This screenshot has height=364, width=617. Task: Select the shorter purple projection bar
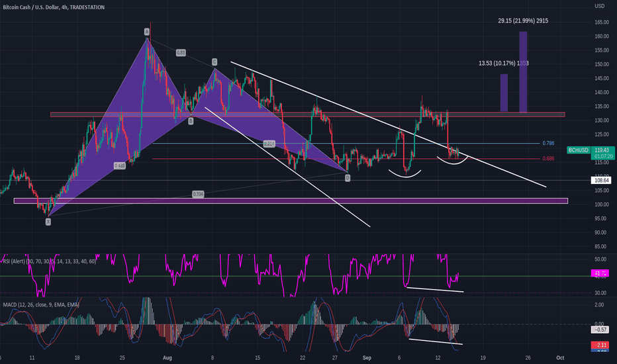504,93
